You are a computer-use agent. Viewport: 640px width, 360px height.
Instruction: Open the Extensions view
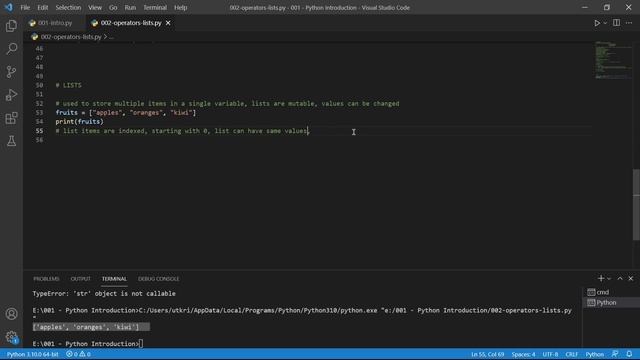click(x=11, y=118)
